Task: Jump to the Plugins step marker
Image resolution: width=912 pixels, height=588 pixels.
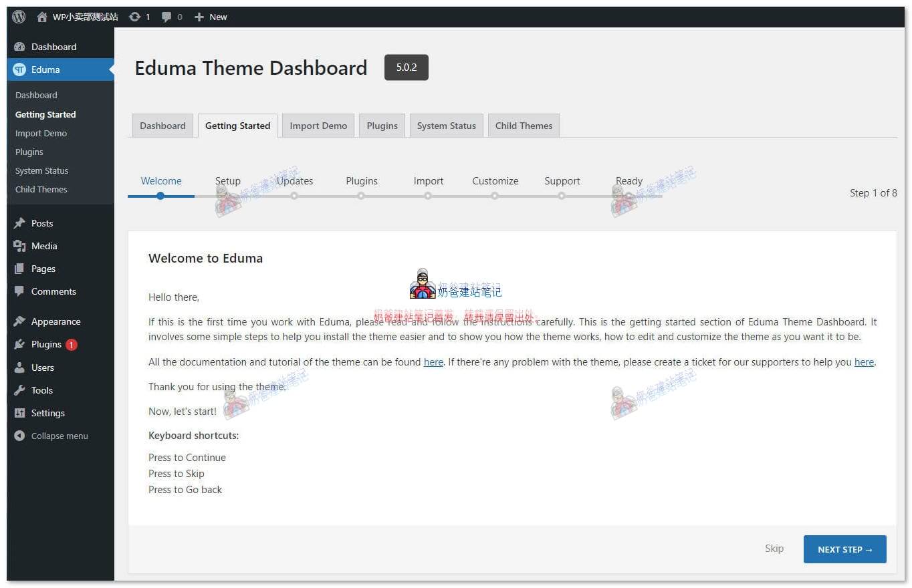Action: point(361,196)
